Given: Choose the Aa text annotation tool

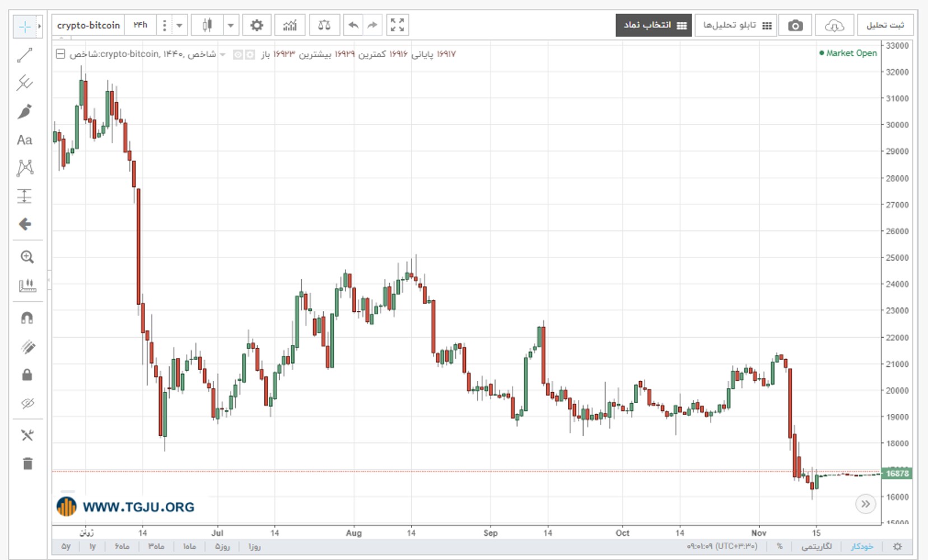Looking at the screenshot, I should pos(25,140).
